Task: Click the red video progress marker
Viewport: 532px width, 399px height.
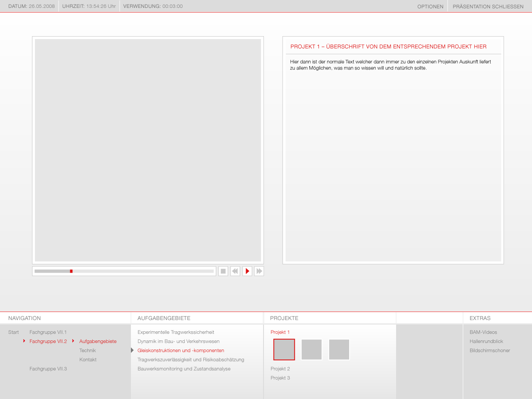Action: (x=71, y=271)
